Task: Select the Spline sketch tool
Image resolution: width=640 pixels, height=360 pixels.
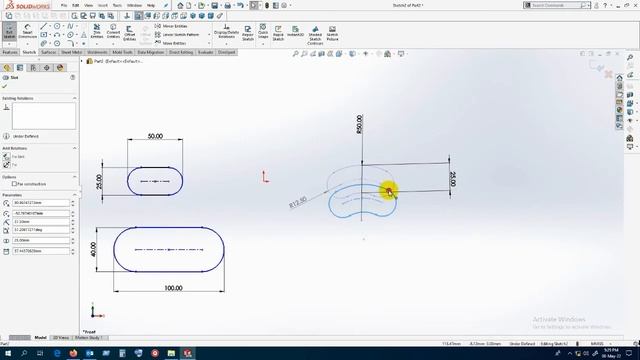Action: 70,26
